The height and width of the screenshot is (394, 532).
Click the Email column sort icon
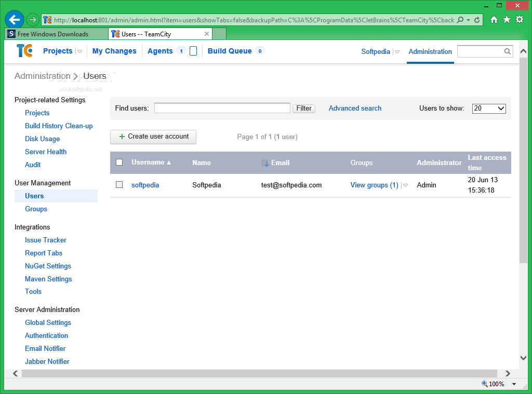[x=265, y=163]
